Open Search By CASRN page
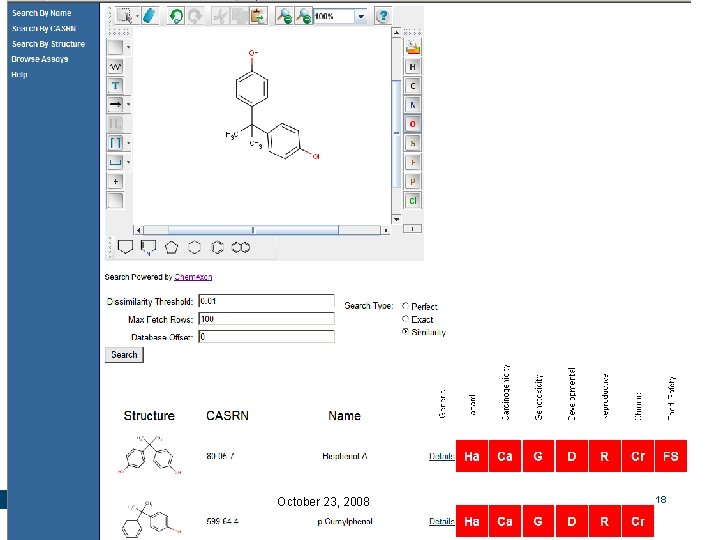This screenshot has width=720, height=540. pyautogui.click(x=44, y=28)
